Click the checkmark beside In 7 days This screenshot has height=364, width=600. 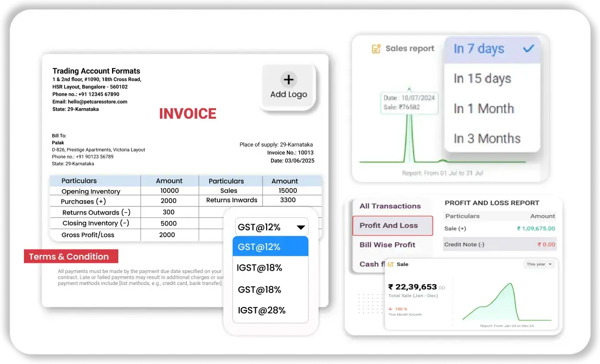point(529,48)
